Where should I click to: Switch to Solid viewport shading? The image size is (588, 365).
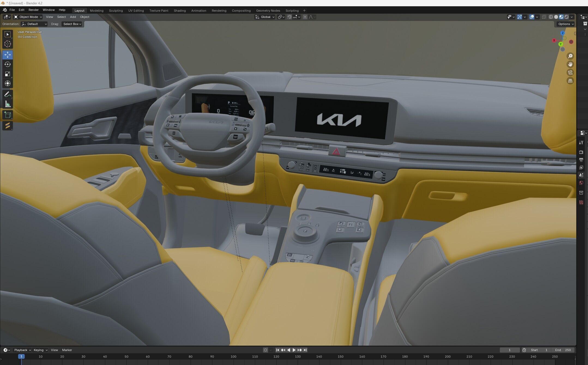(556, 17)
